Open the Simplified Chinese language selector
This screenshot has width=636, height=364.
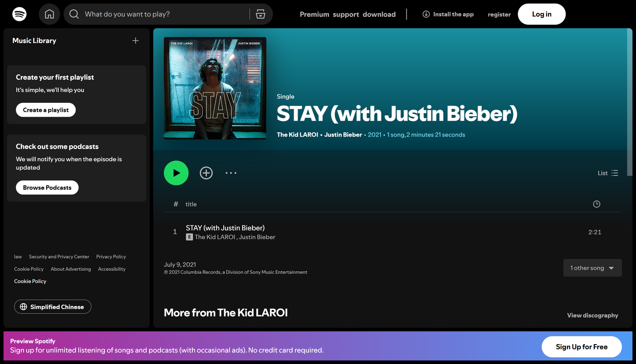52,306
